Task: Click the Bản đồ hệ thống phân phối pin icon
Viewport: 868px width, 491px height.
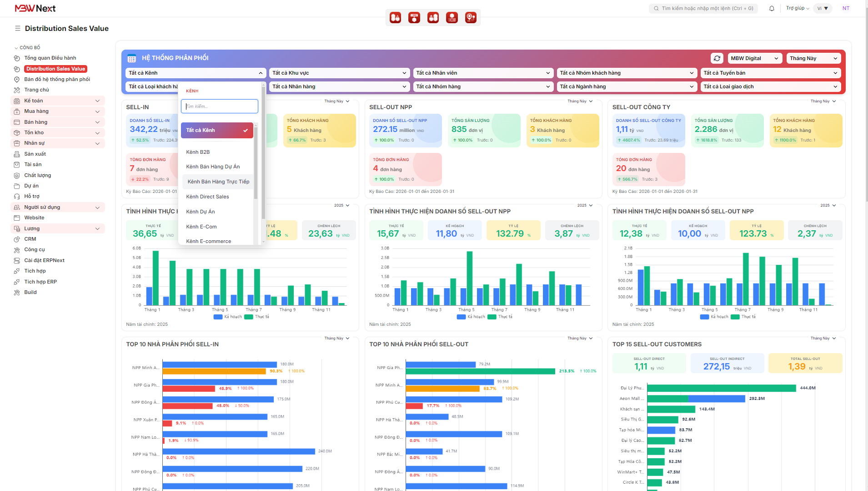Action: [x=17, y=80]
